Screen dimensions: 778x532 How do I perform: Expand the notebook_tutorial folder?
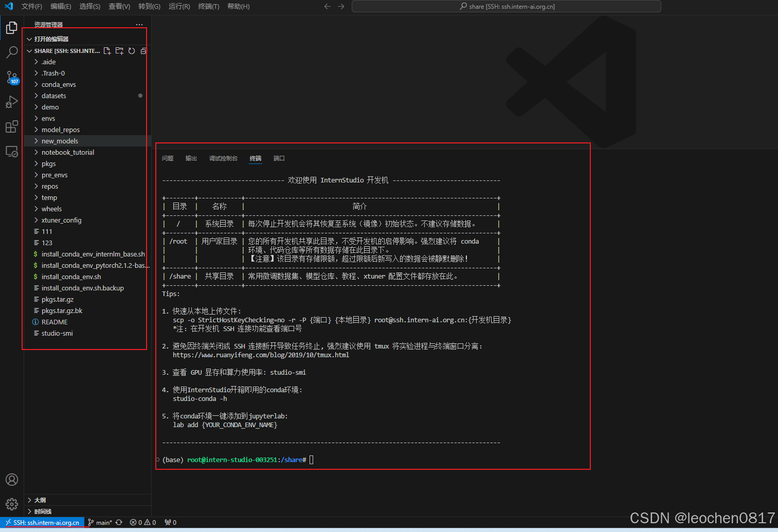pos(87,152)
